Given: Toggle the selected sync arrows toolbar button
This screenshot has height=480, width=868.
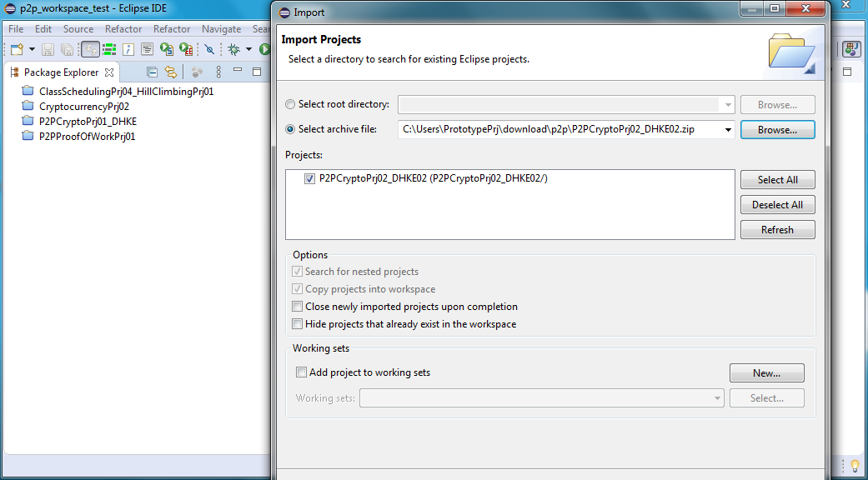Looking at the screenshot, I should 90,50.
